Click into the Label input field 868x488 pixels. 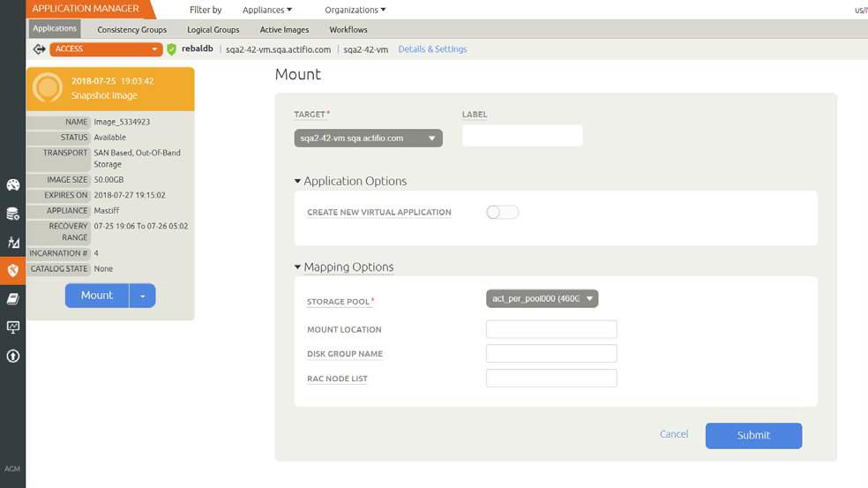pos(522,136)
